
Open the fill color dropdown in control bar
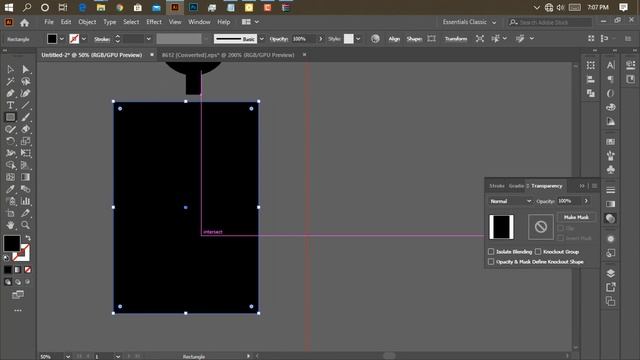click(x=62, y=39)
